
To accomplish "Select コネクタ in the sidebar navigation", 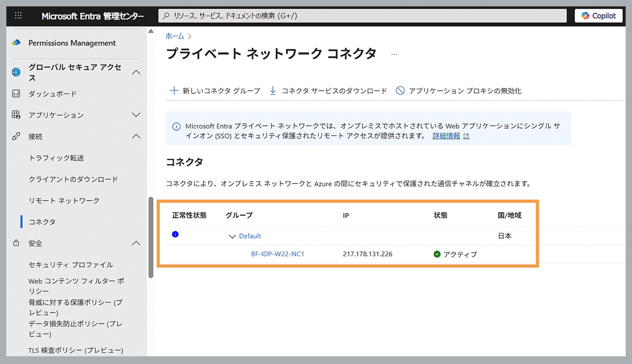I will [43, 221].
